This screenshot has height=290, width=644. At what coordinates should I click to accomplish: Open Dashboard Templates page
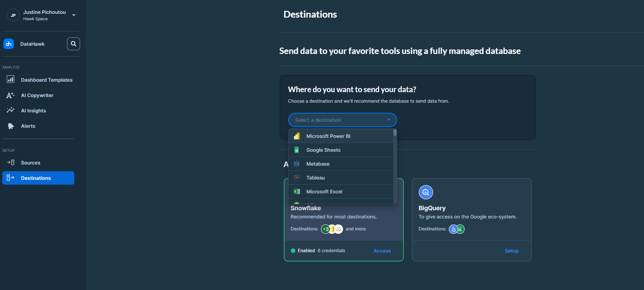[38, 80]
